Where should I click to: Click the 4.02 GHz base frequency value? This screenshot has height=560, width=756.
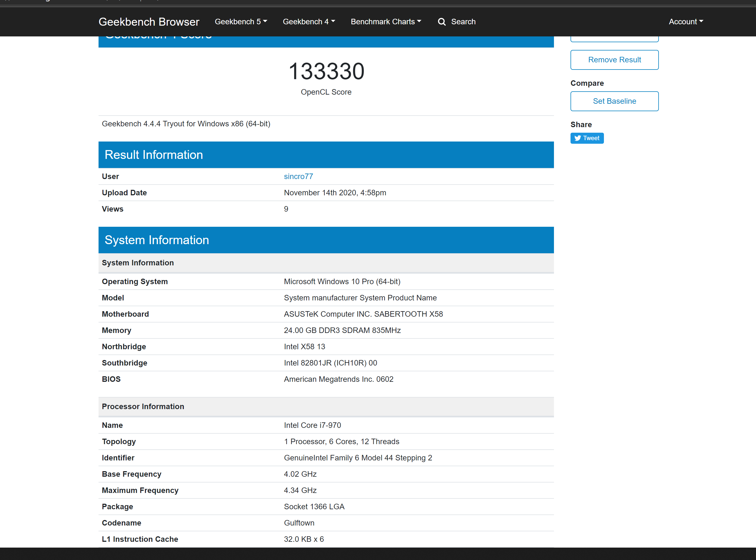click(300, 474)
